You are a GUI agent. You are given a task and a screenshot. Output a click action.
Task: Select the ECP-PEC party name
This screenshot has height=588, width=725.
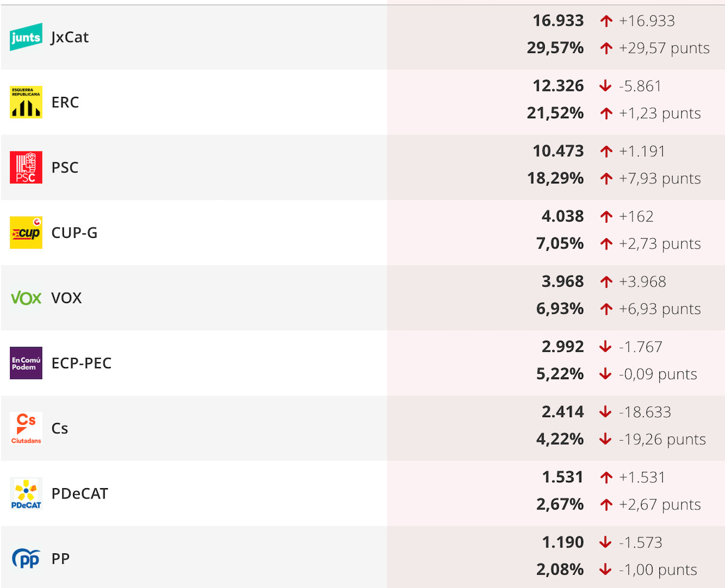click(82, 363)
